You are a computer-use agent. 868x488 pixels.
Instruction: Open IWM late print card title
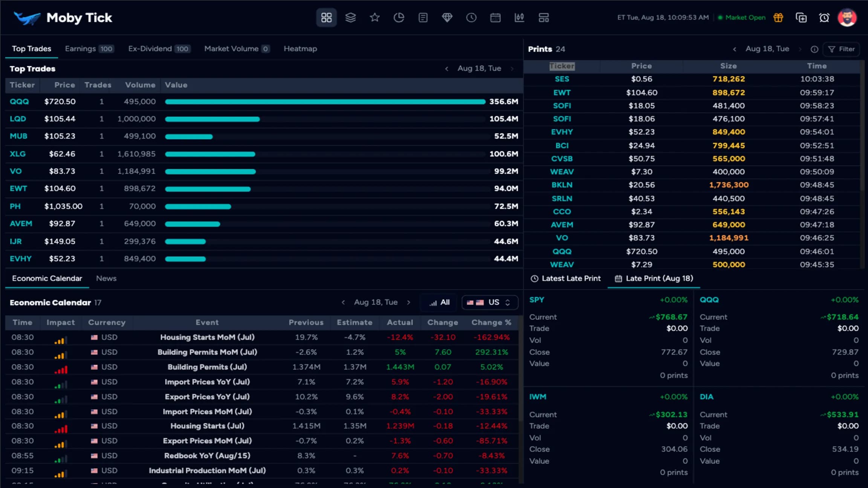[538, 396]
